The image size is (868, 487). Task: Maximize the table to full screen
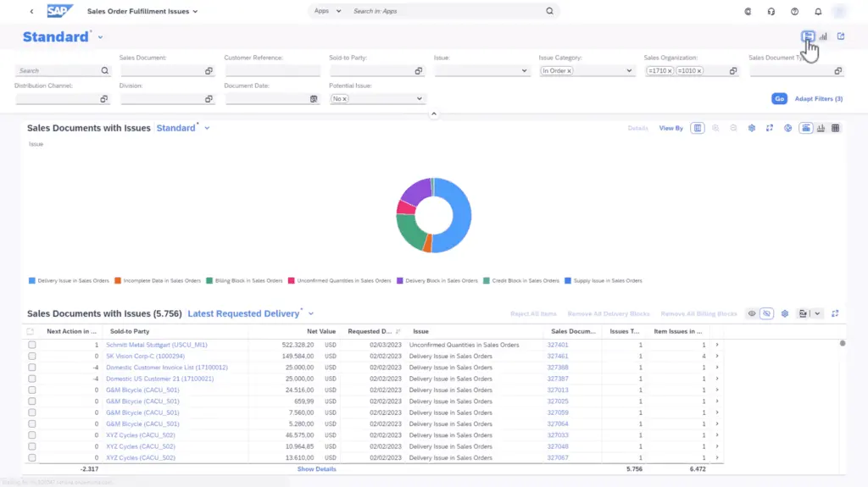click(835, 313)
